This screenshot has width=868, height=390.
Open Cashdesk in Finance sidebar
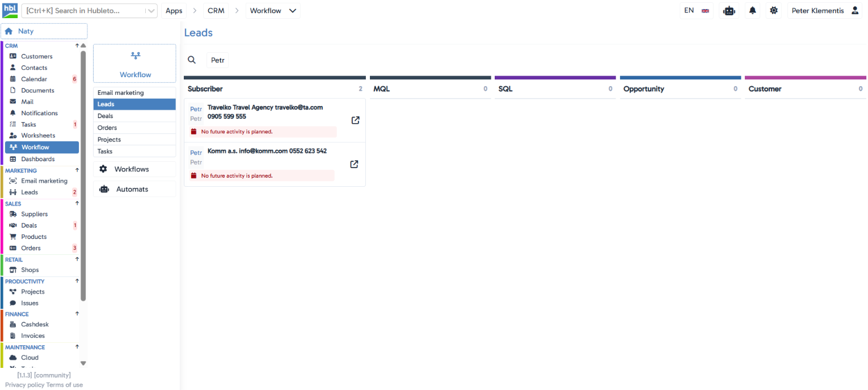coord(42,324)
